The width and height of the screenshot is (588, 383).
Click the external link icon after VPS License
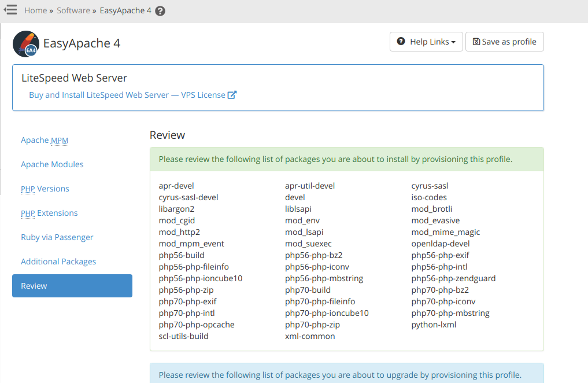232,95
